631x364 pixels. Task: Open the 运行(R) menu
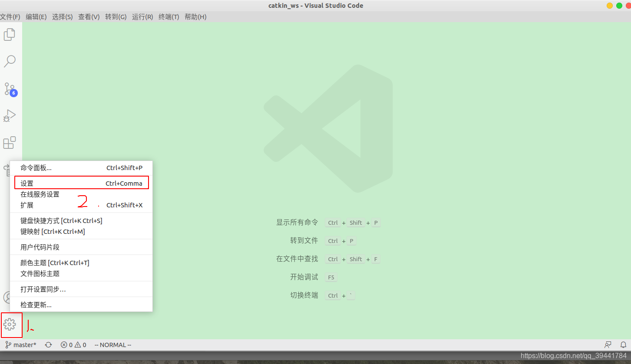(x=143, y=17)
